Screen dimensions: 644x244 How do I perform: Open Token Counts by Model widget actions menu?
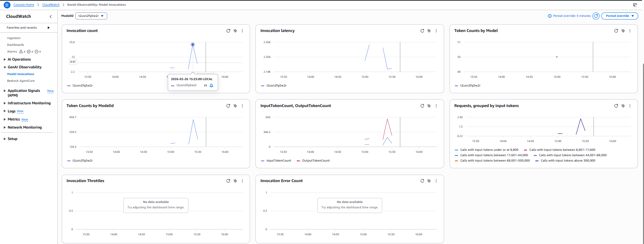point(630,31)
